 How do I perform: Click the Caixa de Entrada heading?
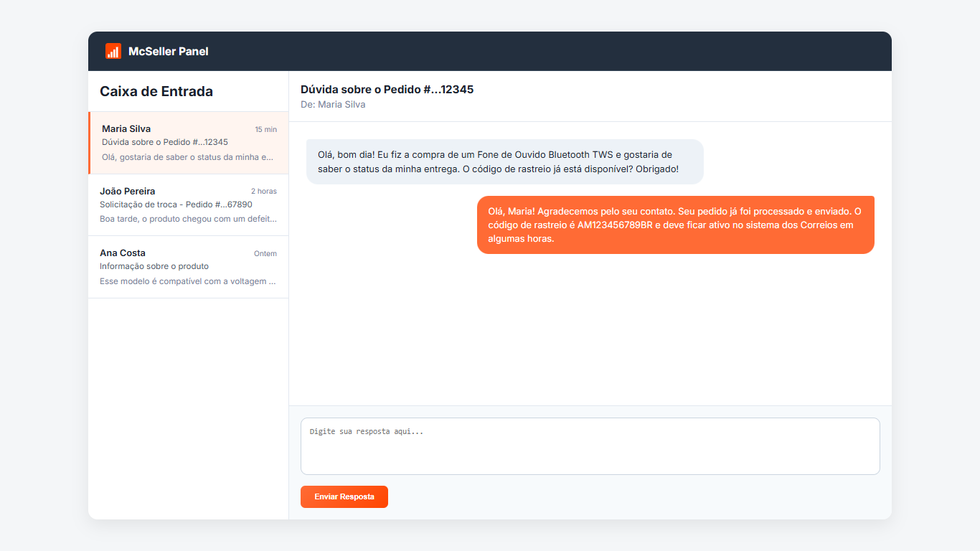click(x=156, y=91)
